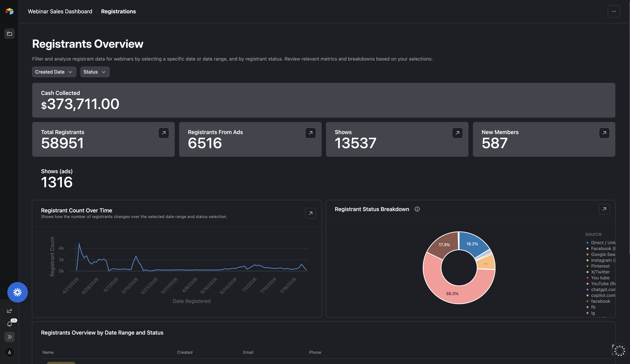The height and width of the screenshot is (364, 630).
Task: Click the Total Registrants 58951 value
Action: tap(62, 143)
